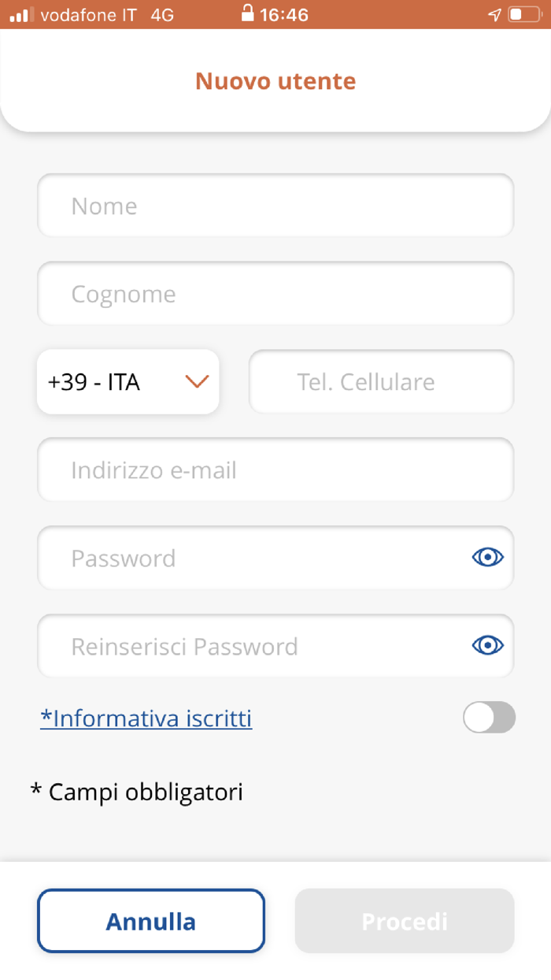Select the Cognome text field
Viewport: 551px width, 980px height.
tap(275, 294)
